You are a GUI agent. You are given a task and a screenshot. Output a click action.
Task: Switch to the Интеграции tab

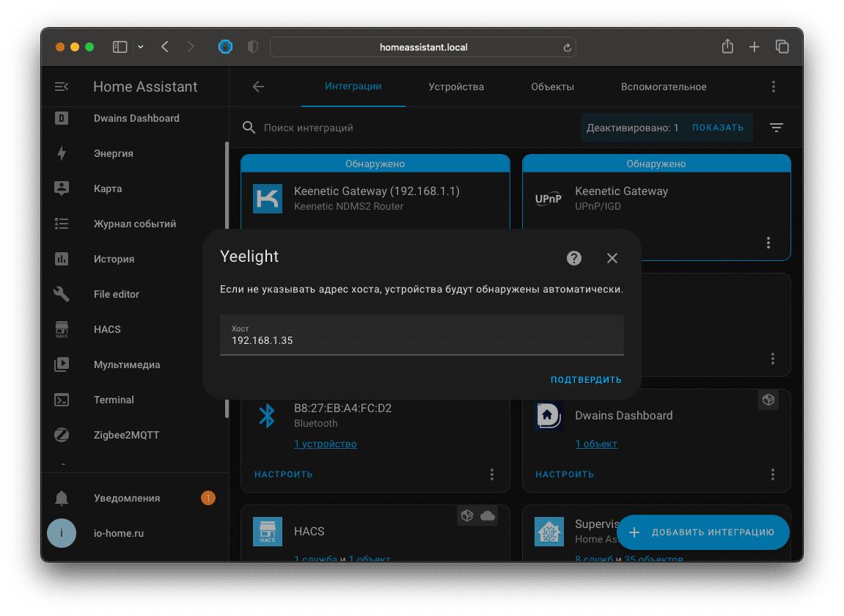(353, 86)
